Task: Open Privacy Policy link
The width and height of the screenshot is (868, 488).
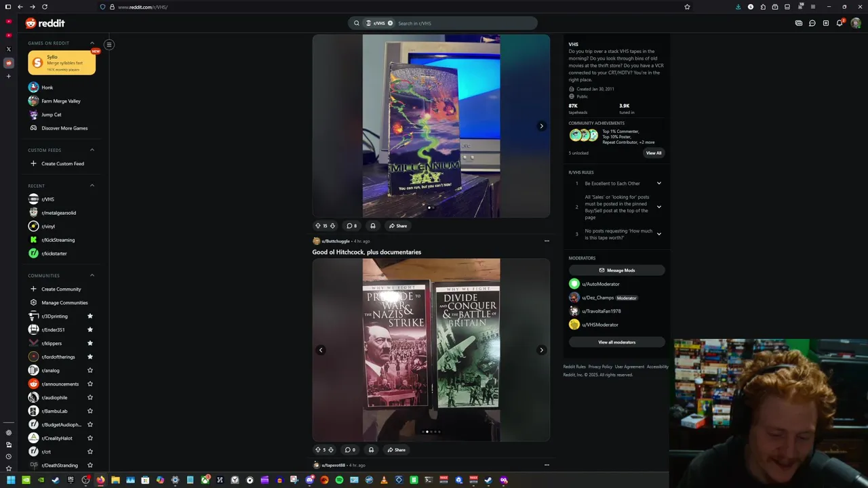Action: click(600, 367)
